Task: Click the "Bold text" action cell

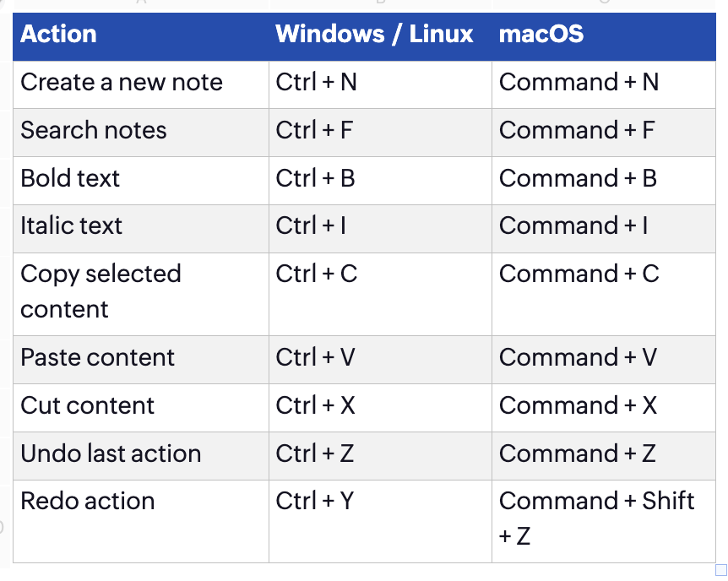Action: 70,179
